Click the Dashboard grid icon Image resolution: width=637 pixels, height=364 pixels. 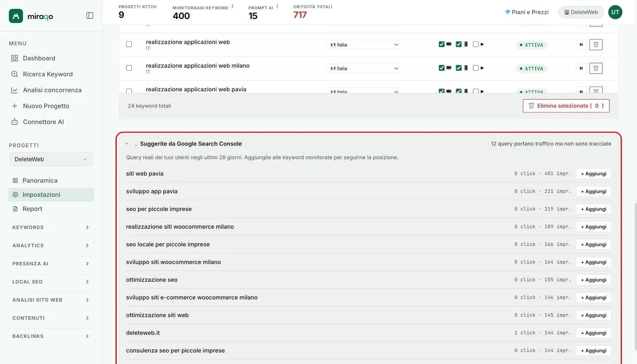pos(15,58)
